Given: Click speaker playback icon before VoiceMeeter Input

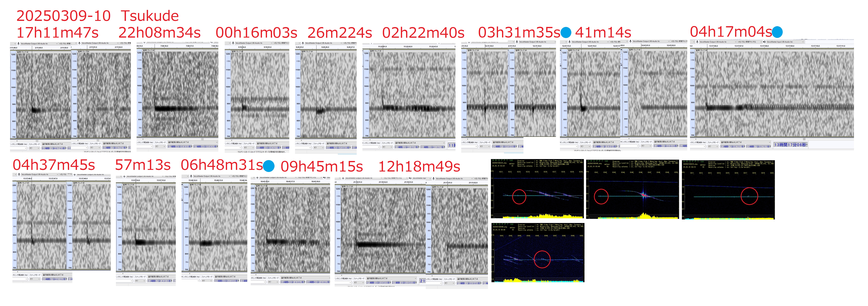Looking at the screenshot, I should click(x=765, y=42).
